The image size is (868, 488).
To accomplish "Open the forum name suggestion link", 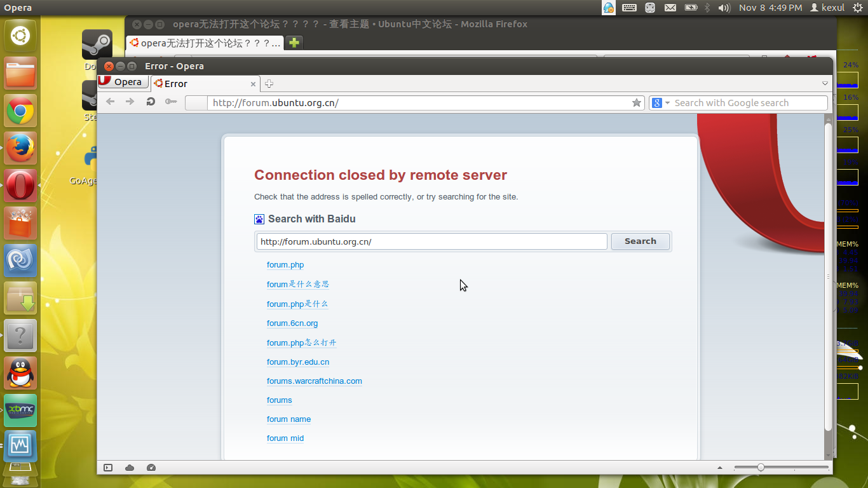I will [x=289, y=419].
